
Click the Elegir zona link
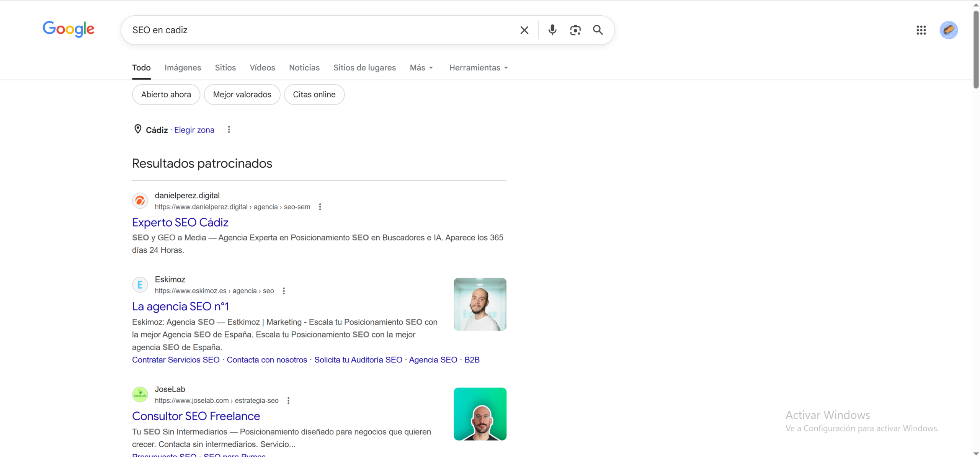(x=194, y=130)
